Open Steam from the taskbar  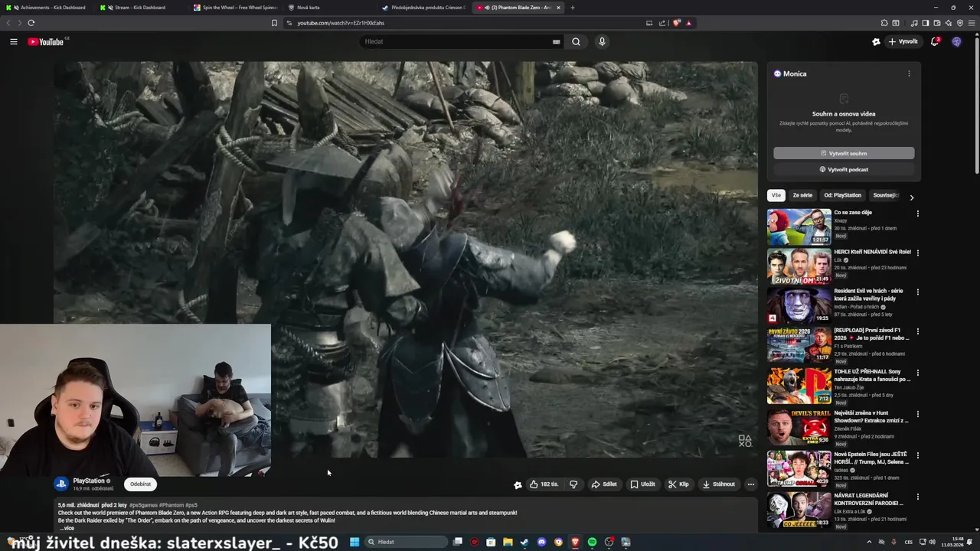pos(524,542)
